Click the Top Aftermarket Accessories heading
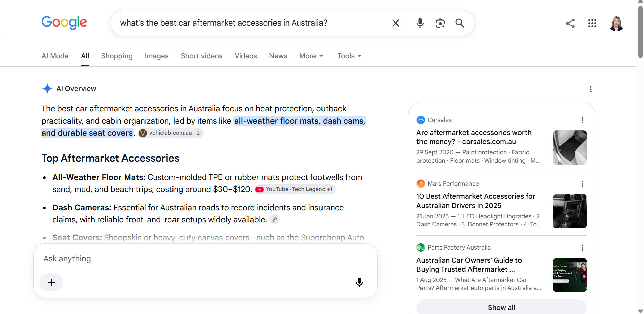This screenshot has height=314, width=644. click(x=110, y=158)
